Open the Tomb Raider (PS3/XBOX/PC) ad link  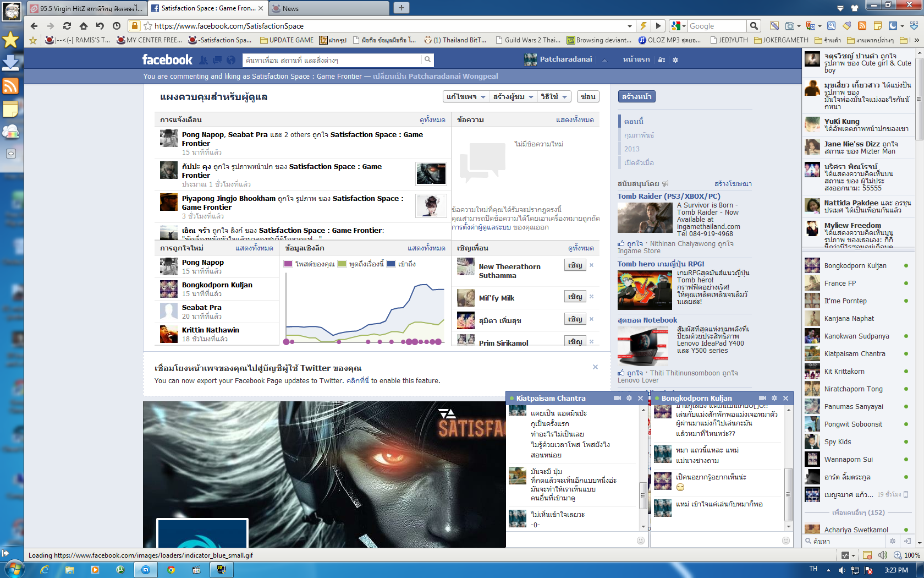point(669,196)
